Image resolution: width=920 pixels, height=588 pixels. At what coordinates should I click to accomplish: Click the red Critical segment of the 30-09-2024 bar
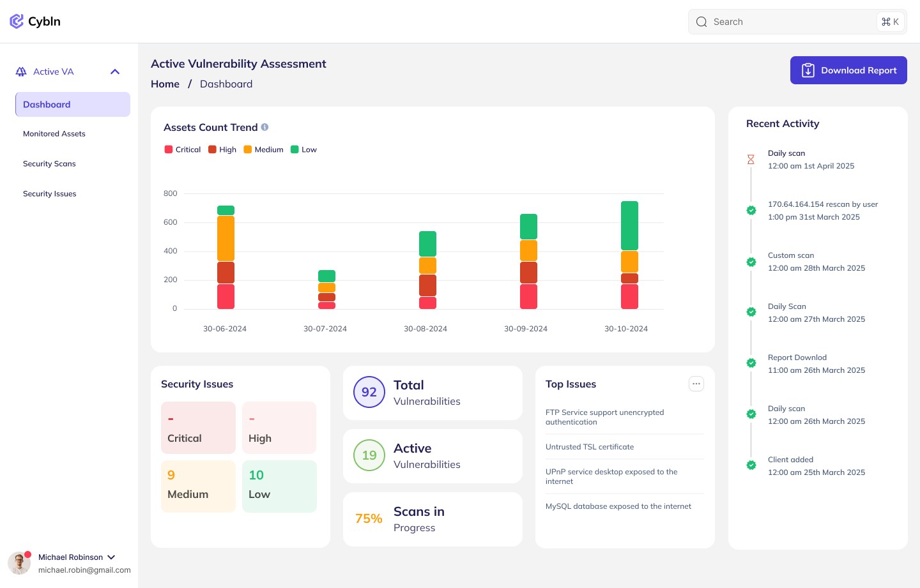[x=528, y=296]
